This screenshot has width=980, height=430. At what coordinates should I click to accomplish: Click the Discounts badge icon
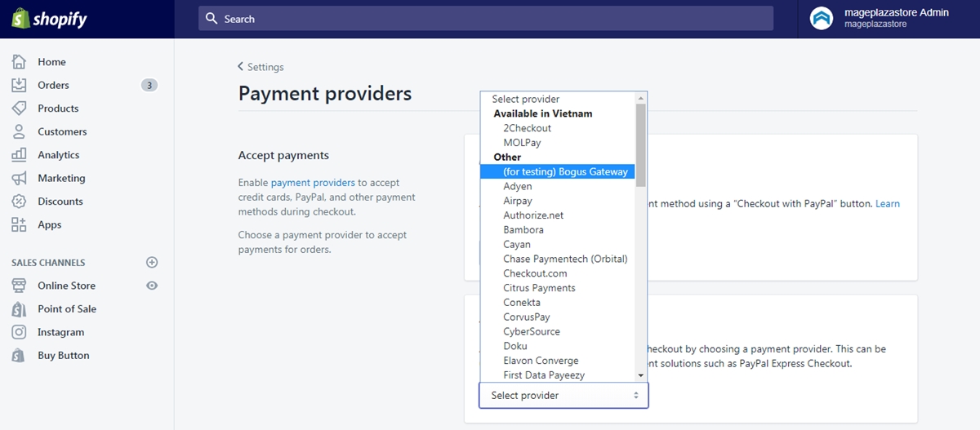[x=19, y=202]
